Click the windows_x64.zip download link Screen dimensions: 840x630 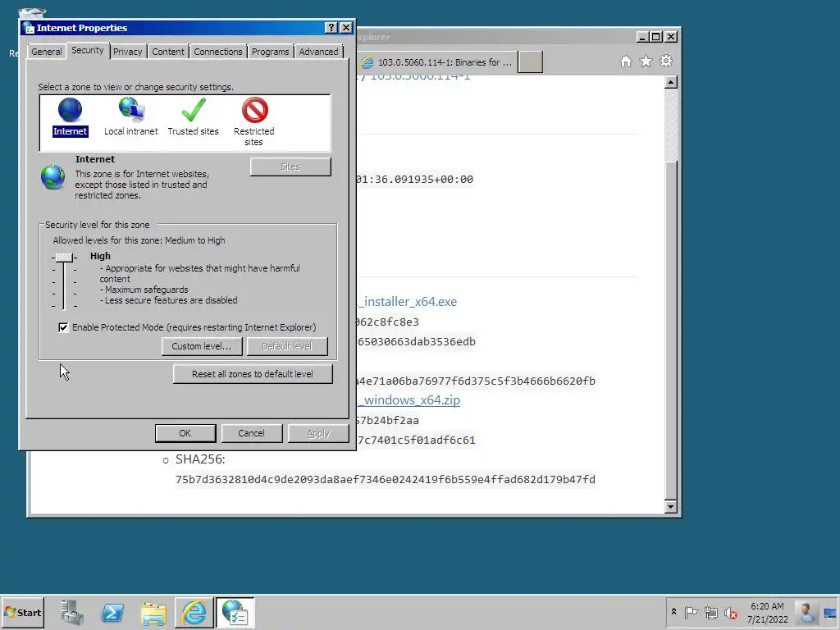click(409, 400)
